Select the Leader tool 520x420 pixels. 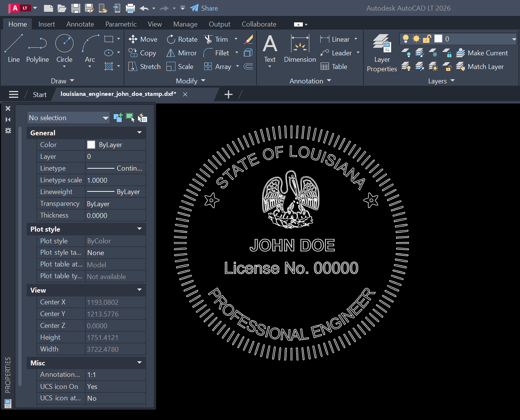tap(336, 53)
